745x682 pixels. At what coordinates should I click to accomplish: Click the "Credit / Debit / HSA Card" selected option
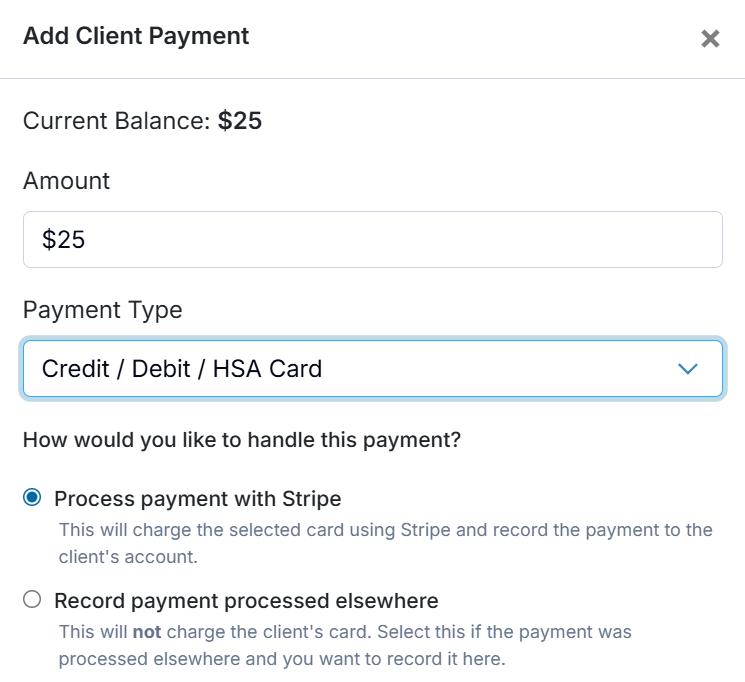[x=182, y=369]
